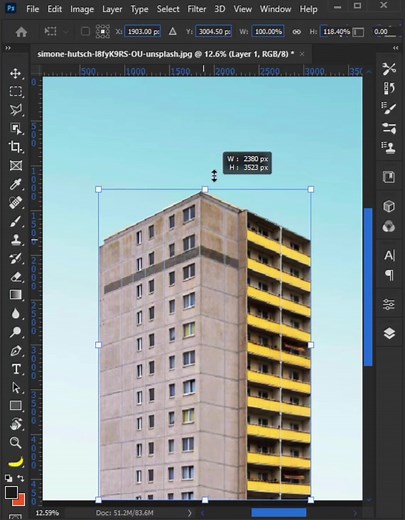
Task: Select the Gradient tool
Action: tap(15, 295)
